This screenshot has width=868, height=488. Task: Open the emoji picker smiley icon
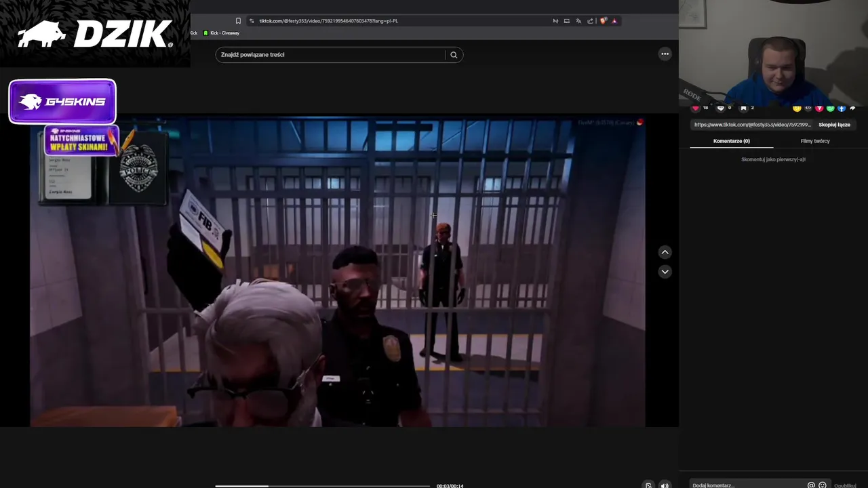pos(823,485)
